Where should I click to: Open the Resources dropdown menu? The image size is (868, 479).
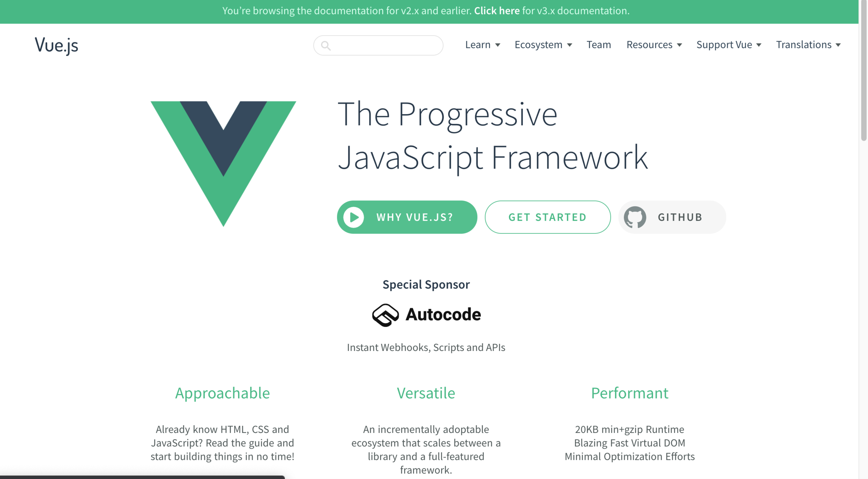(x=654, y=45)
